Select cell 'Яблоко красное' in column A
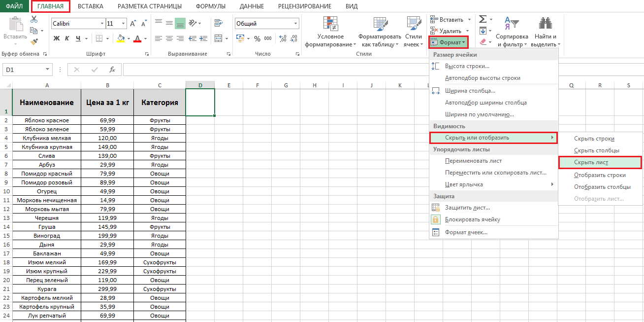644x322 pixels. pyautogui.click(x=47, y=120)
